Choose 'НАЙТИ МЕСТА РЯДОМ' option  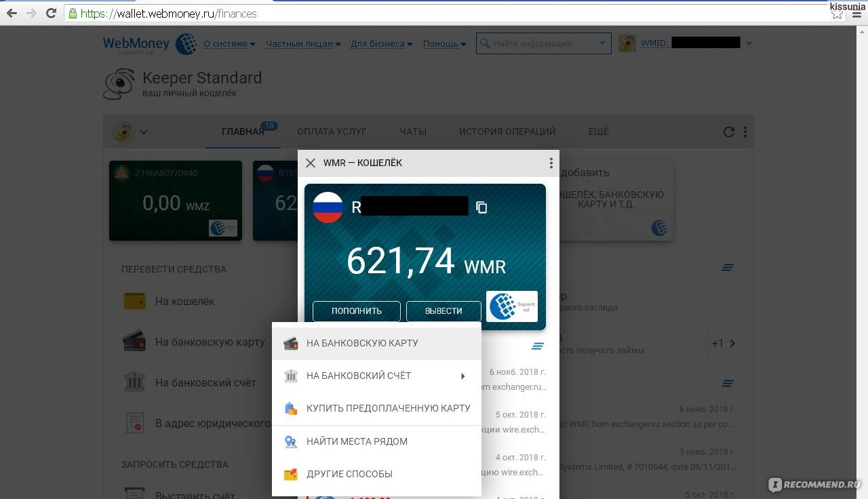pyautogui.click(x=376, y=441)
